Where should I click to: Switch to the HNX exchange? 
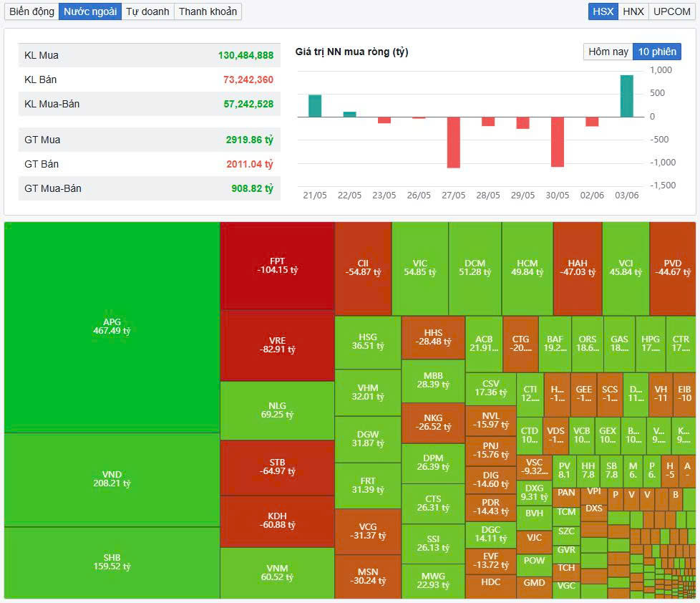coord(633,11)
